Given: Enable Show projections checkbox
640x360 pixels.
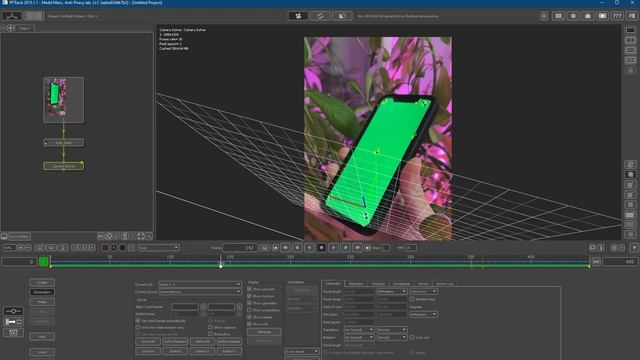Looking at the screenshot, I should [x=249, y=310].
